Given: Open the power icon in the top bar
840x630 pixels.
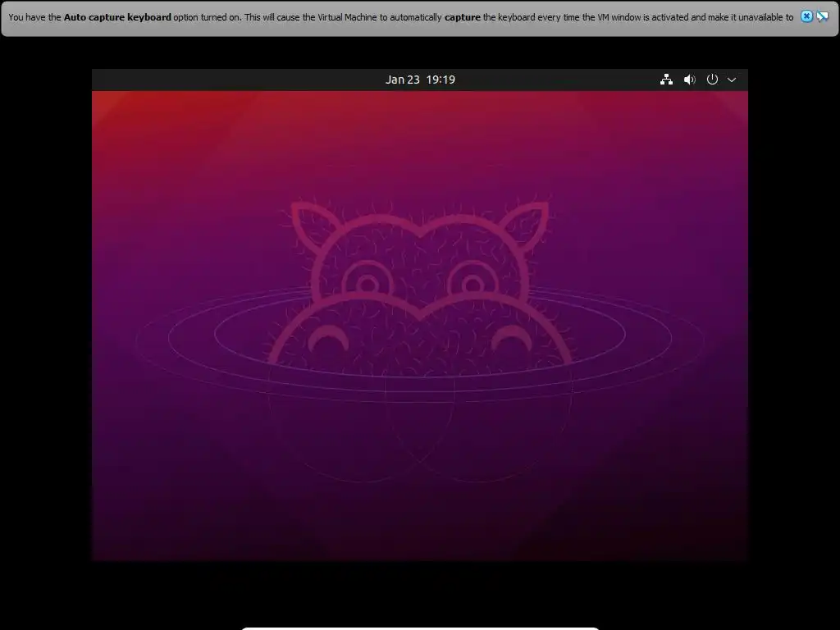Looking at the screenshot, I should coord(712,80).
